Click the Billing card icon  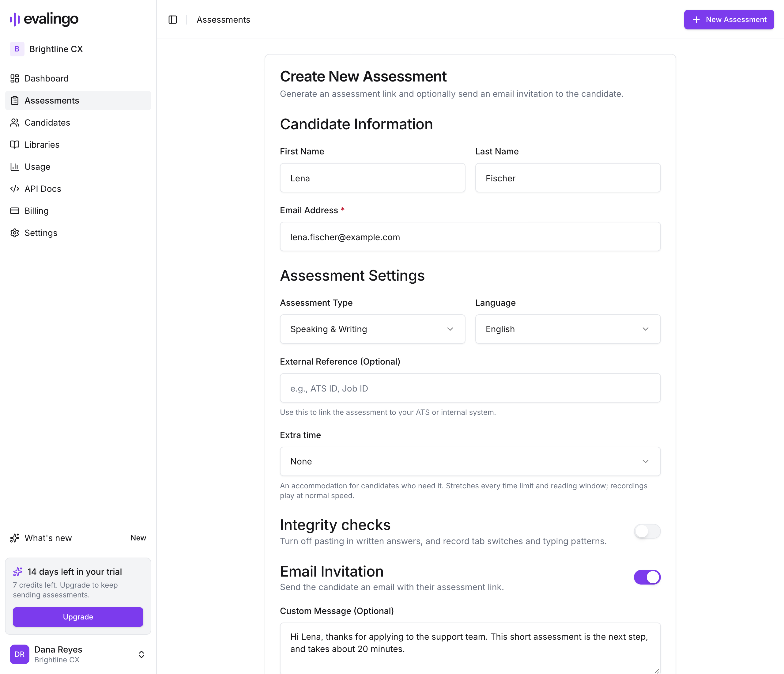pyautogui.click(x=15, y=211)
